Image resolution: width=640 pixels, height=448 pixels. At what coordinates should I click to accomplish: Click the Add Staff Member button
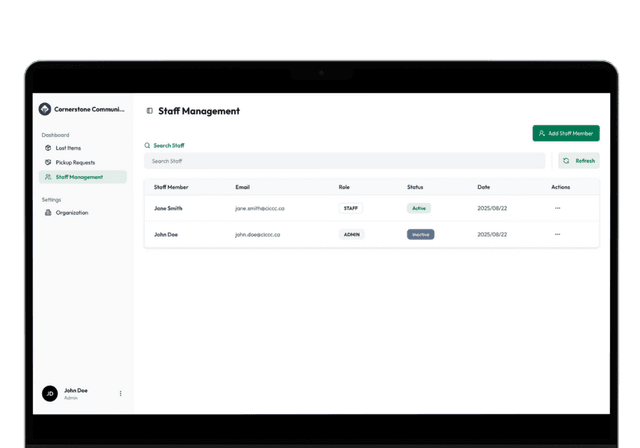pyautogui.click(x=566, y=133)
